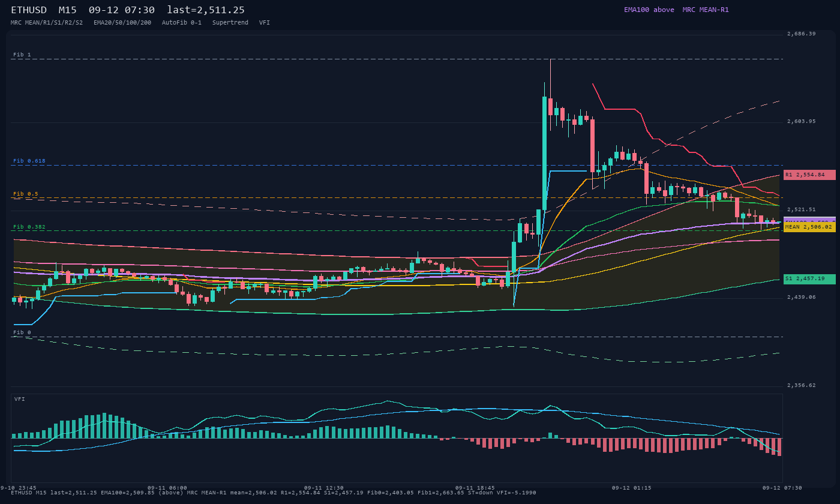The height and width of the screenshot is (504, 840).
Task: Click the Fib 0.618 level label
Action: pos(29,161)
